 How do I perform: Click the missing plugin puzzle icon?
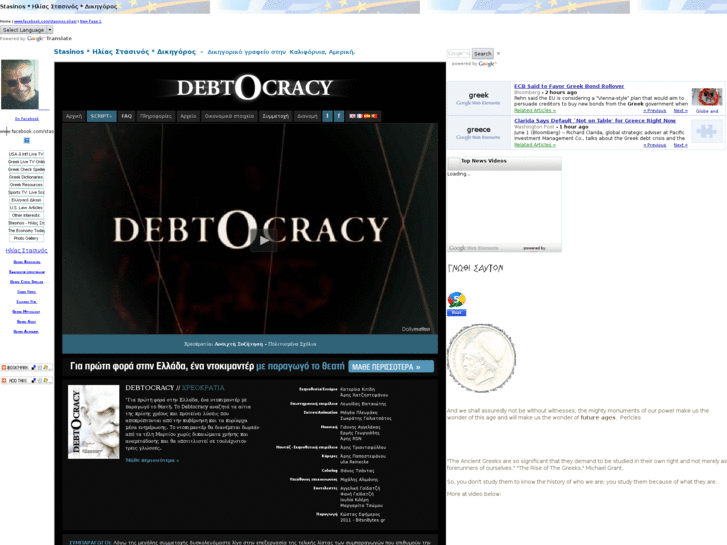(707, 131)
